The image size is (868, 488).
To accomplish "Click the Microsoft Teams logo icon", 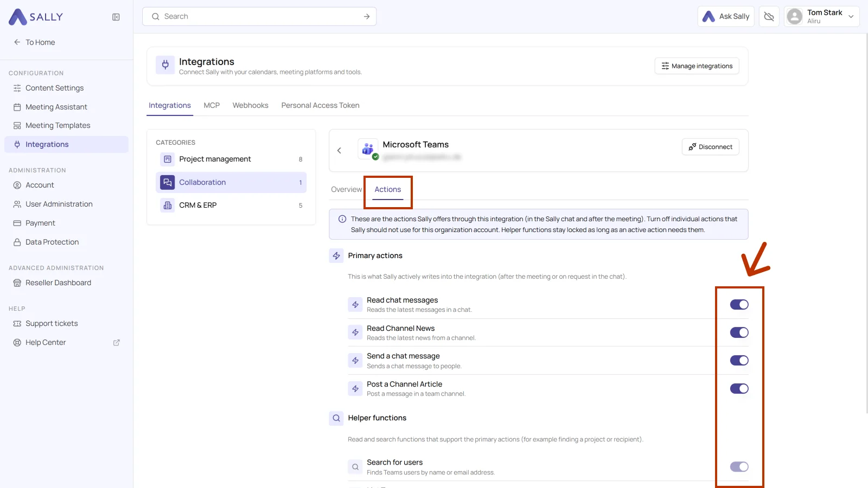I will pos(368,149).
